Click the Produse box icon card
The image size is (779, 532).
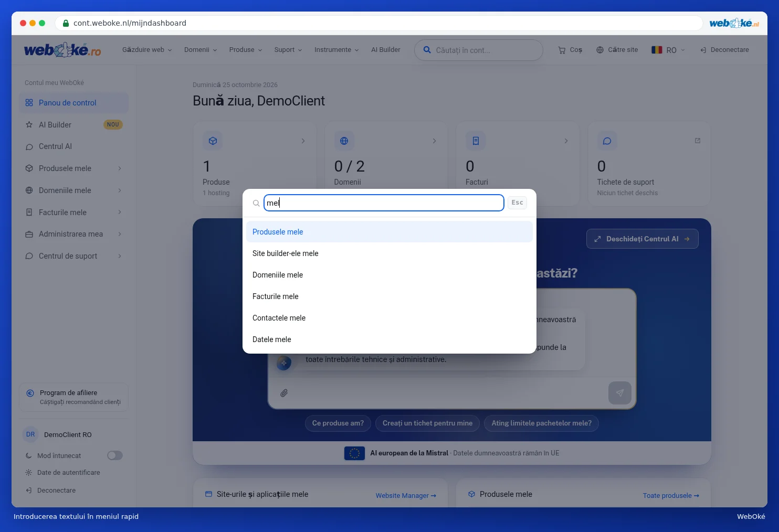coord(213,141)
